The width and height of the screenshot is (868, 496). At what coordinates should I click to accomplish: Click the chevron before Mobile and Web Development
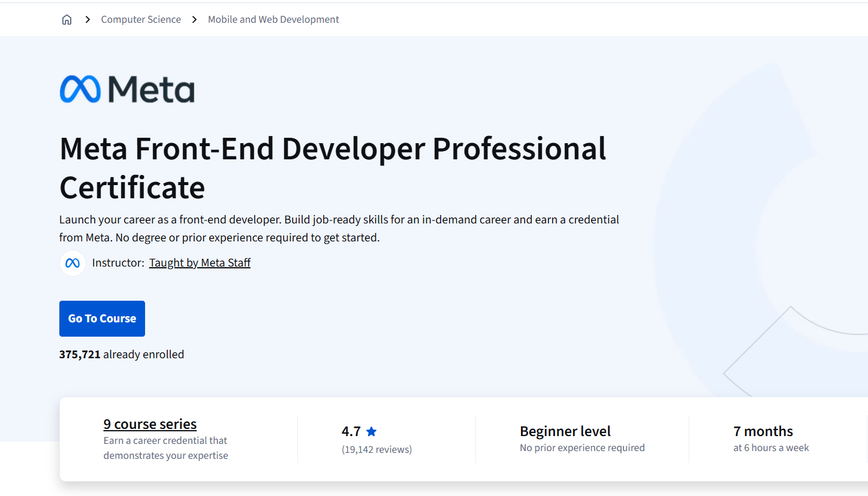(x=194, y=19)
